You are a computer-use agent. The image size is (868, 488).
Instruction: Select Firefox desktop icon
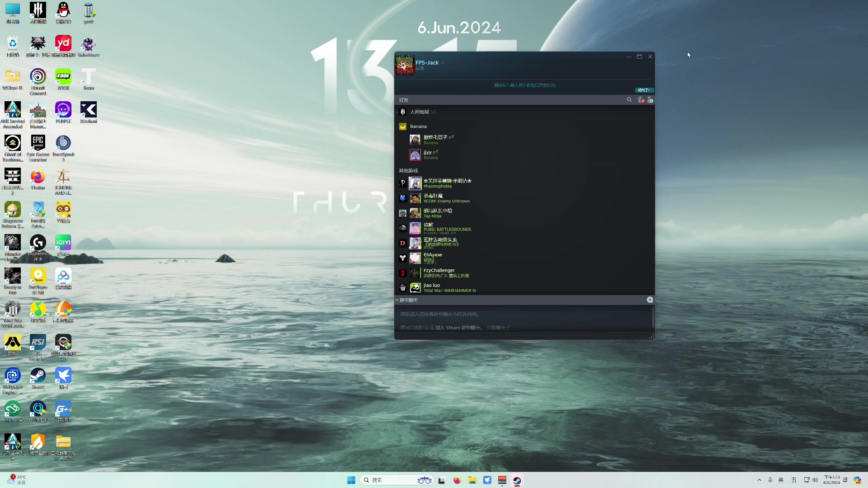click(x=38, y=179)
